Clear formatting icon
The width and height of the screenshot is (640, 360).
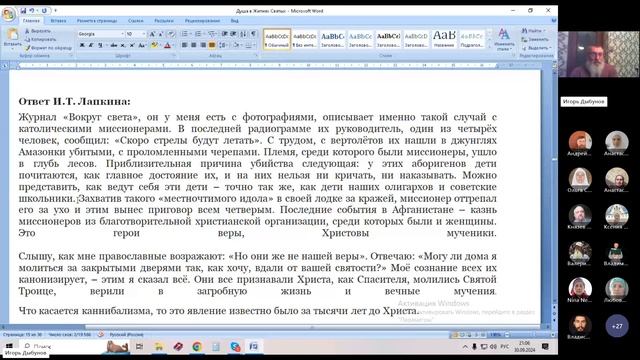(171, 34)
